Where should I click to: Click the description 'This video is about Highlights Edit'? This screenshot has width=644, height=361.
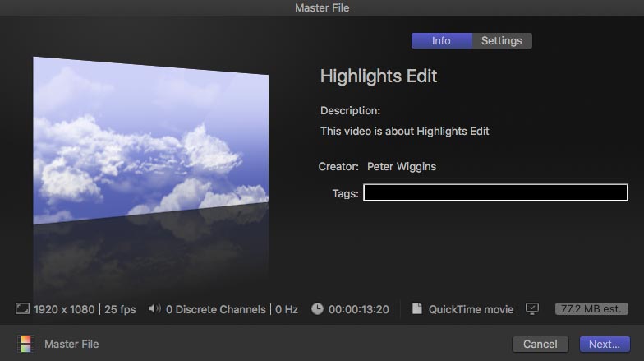click(404, 132)
